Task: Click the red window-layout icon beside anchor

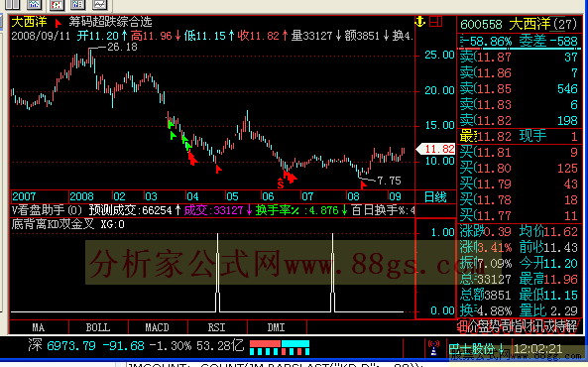Action: coord(435,22)
